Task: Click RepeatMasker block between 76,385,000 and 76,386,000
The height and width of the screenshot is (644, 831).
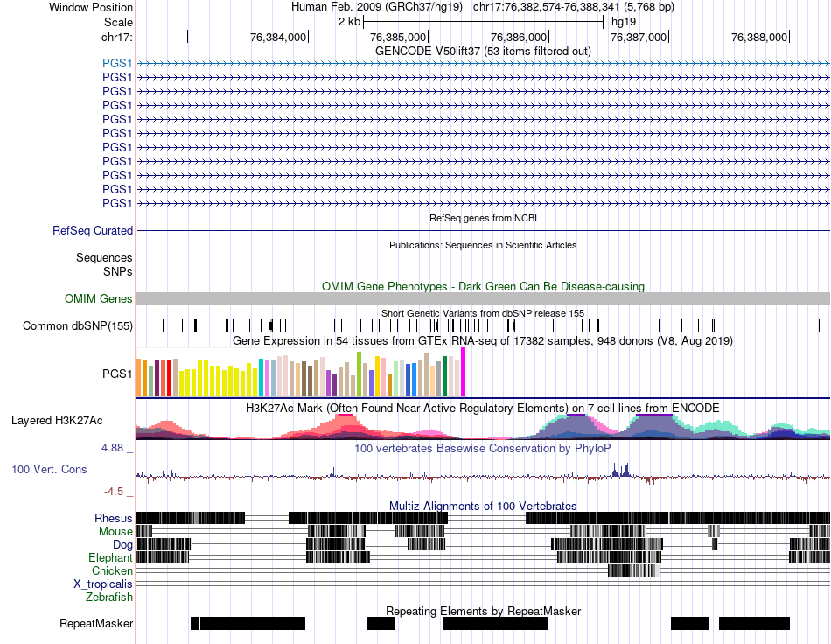Action: (x=495, y=623)
